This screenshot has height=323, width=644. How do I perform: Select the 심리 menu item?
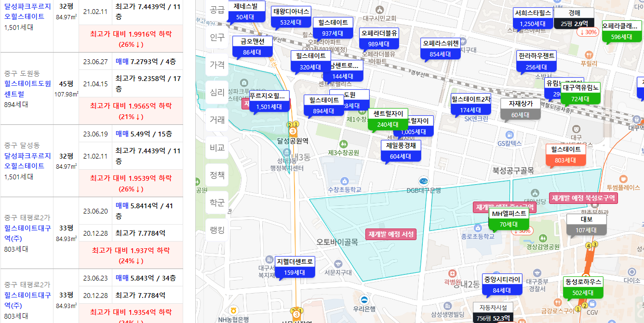click(217, 92)
